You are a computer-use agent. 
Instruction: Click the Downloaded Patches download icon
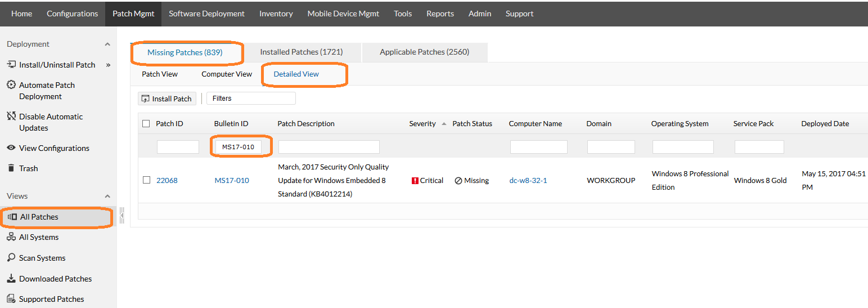pos(11,279)
